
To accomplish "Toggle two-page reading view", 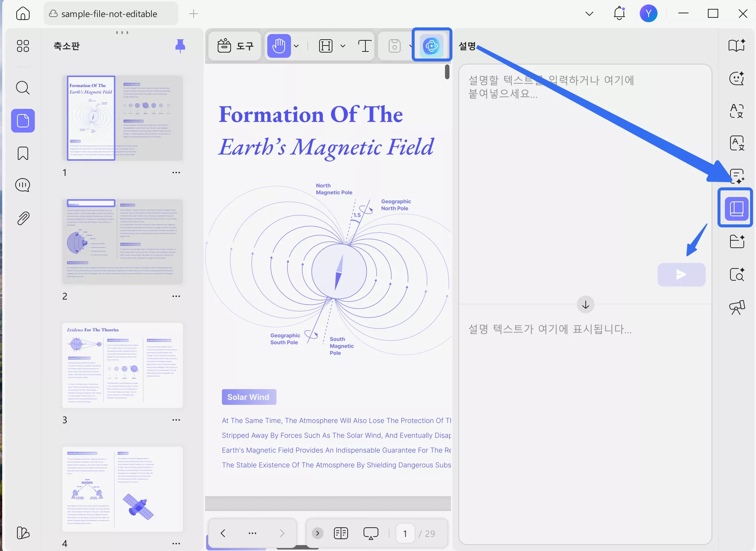I will point(341,533).
